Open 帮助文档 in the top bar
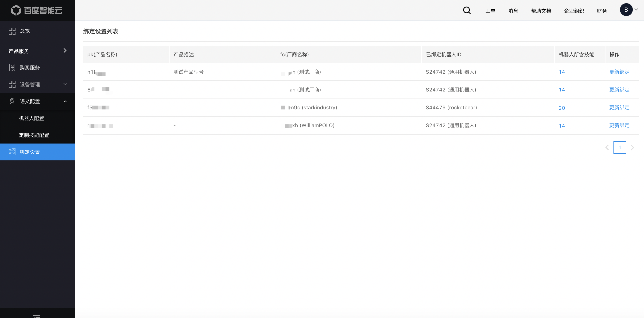644x318 pixels. click(541, 11)
